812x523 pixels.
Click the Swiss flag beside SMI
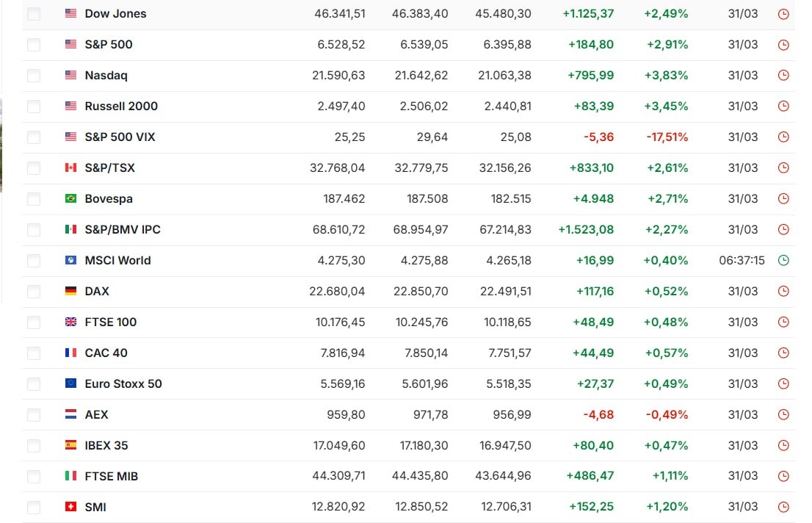(x=71, y=506)
